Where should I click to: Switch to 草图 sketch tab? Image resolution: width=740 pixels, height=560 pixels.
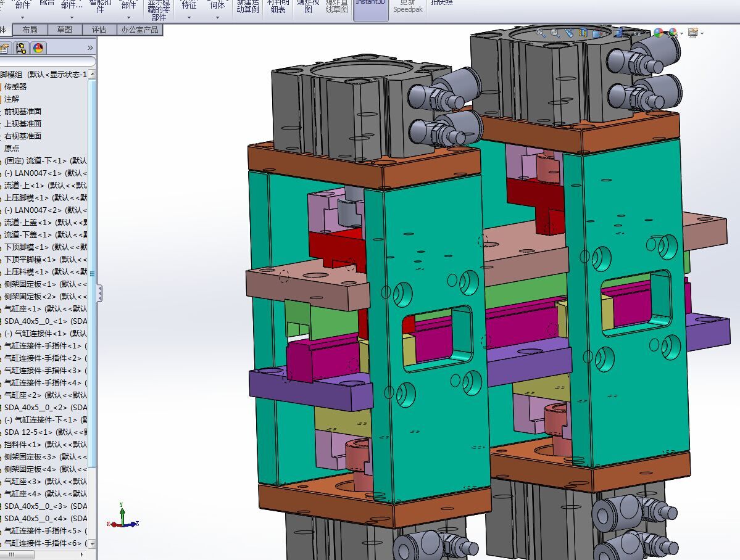tap(65, 30)
